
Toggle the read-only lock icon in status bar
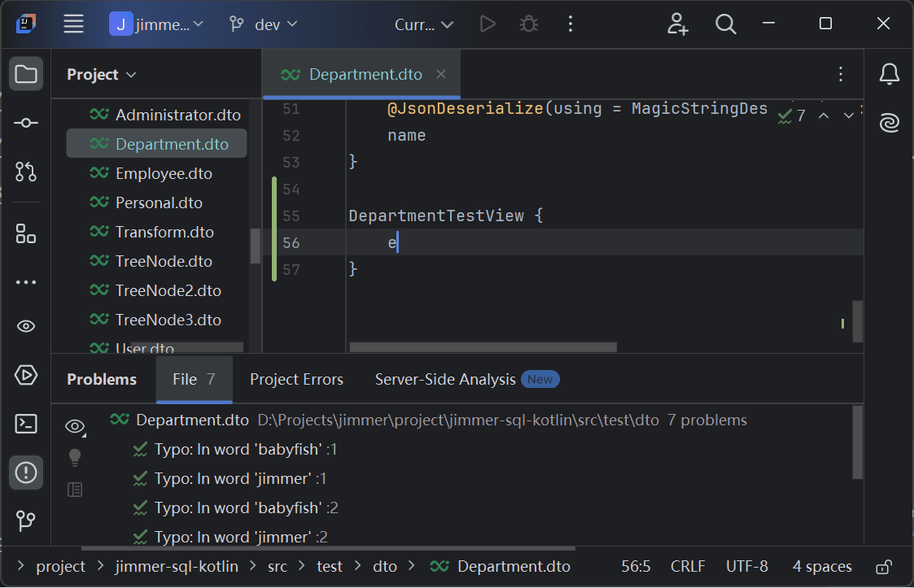click(x=883, y=567)
